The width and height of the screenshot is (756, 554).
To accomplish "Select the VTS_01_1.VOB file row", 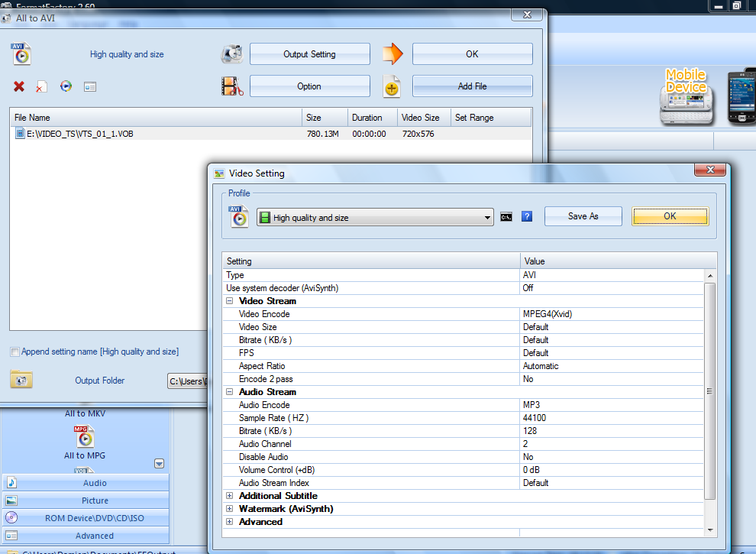I will [271, 134].
